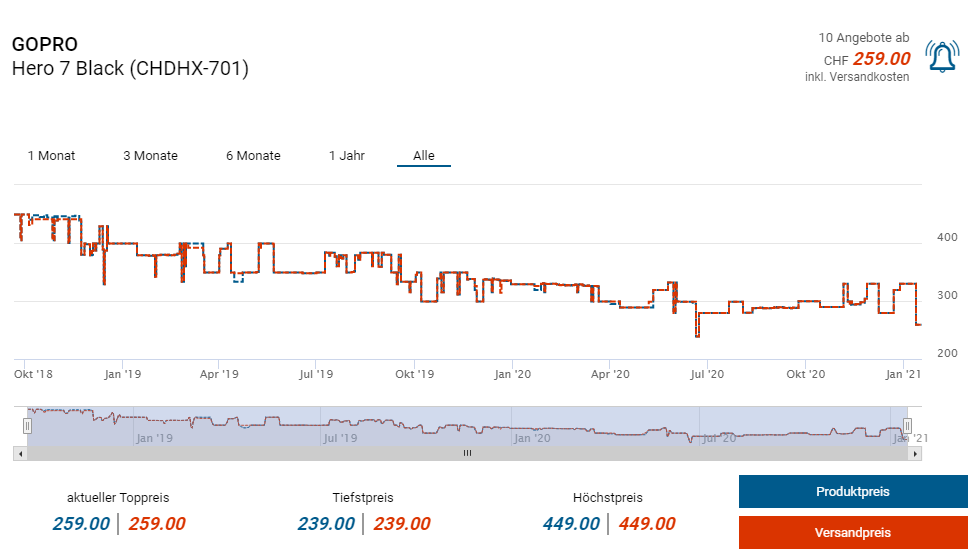This screenshot has width=974, height=557.
Task: Select the 1 Monat time range
Action: click(x=51, y=155)
